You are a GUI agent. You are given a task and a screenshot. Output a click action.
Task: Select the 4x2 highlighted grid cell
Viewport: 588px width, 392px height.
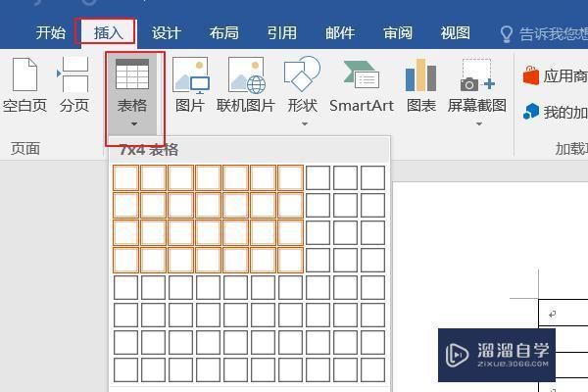pos(208,205)
